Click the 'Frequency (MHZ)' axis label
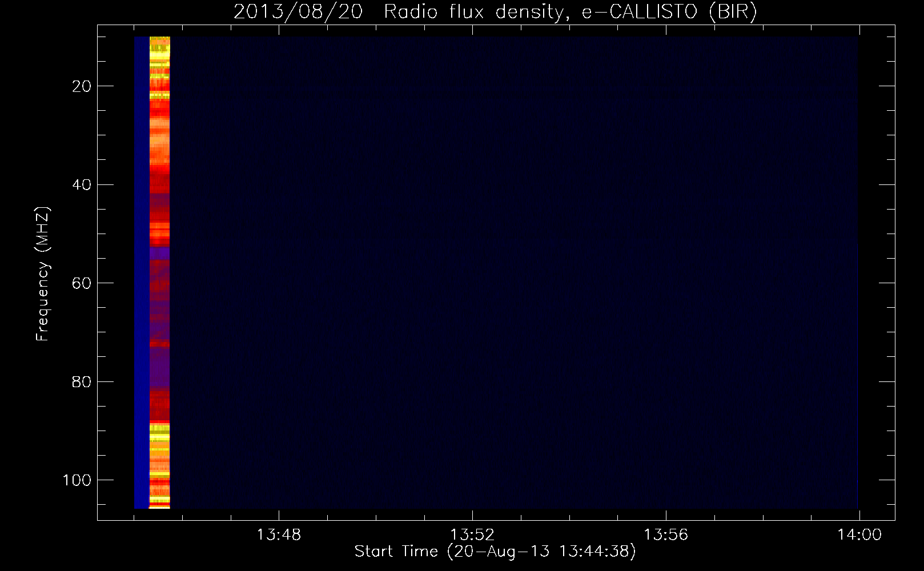The width and height of the screenshot is (924, 571). point(43,274)
